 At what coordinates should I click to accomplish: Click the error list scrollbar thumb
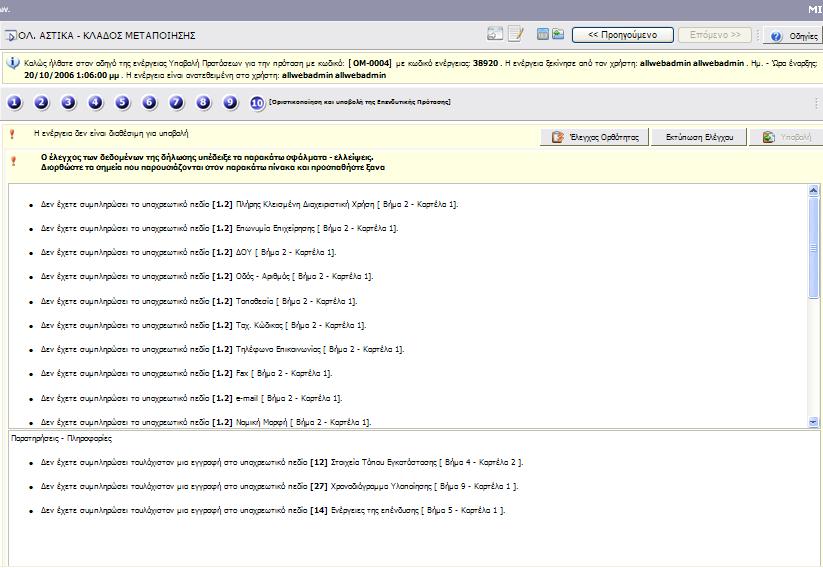(x=814, y=247)
